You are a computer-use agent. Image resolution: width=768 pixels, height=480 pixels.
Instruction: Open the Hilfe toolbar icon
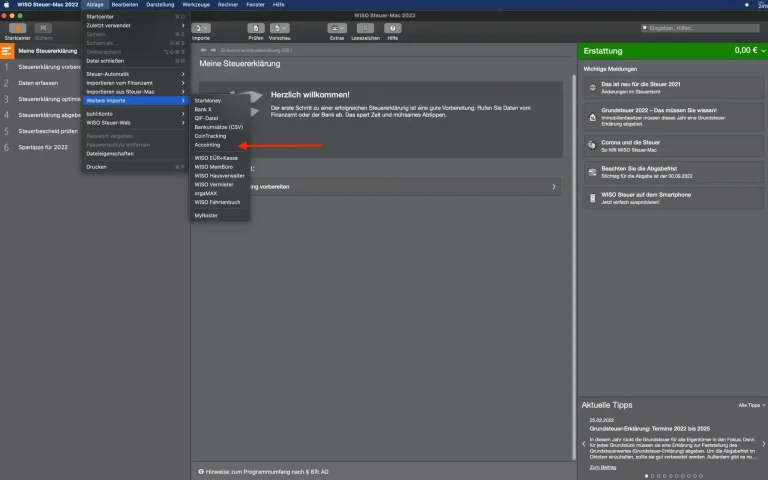[393, 30]
